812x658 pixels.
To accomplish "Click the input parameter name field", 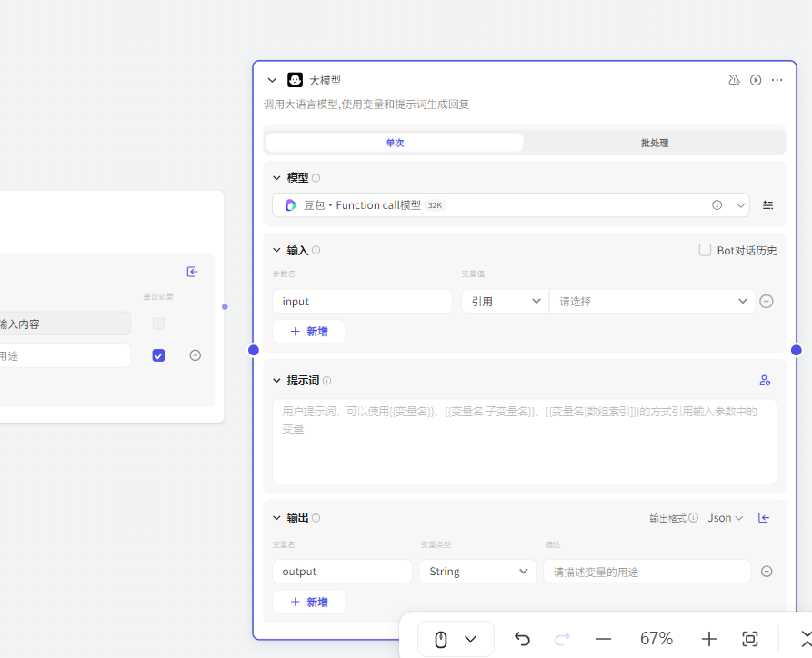I will coord(362,302).
